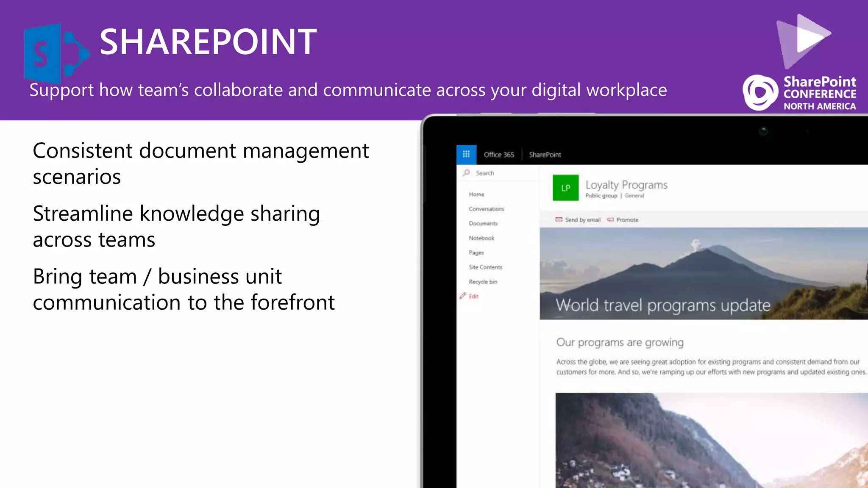Click the World travel programs update banner

point(704,274)
